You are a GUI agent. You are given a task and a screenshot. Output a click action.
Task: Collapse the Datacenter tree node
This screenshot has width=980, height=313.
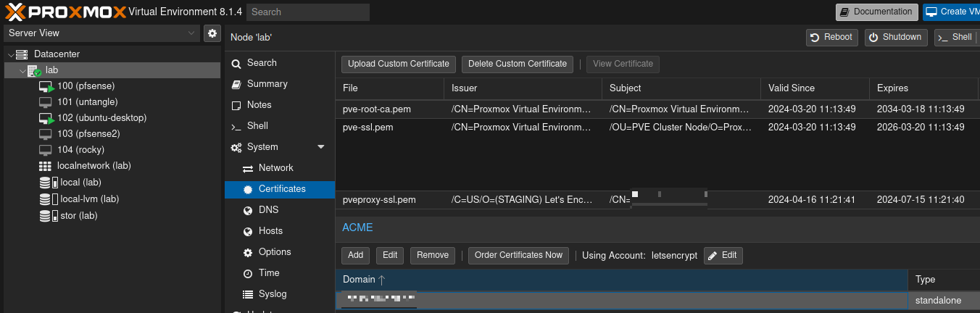coord(11,54)
